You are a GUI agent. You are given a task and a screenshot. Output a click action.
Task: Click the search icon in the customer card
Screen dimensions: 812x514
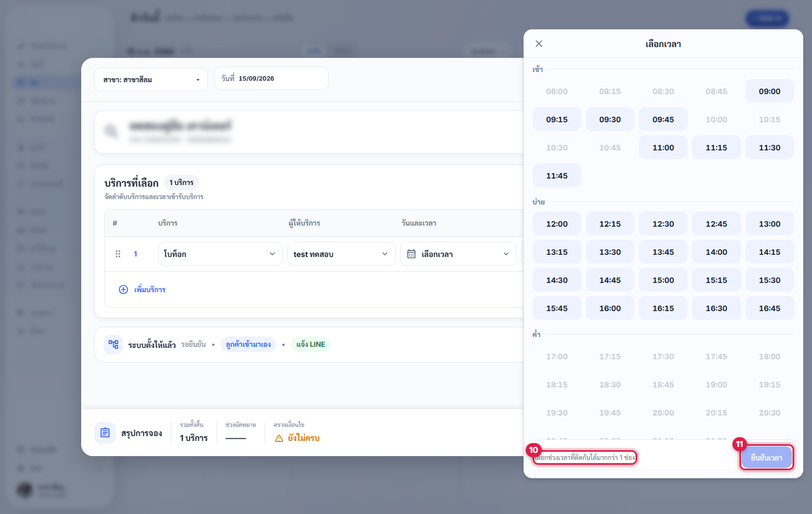112,131
